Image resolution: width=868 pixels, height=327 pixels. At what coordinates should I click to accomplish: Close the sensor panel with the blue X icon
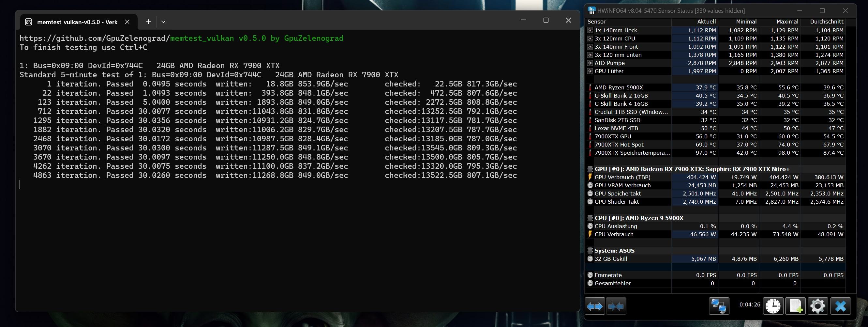click(x=840, y=306)
